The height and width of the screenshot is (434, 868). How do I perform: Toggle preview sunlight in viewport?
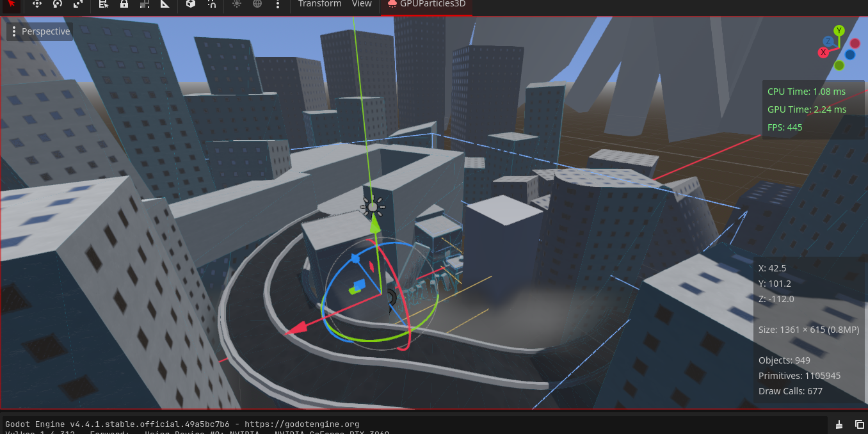click(x=237, y=4)
